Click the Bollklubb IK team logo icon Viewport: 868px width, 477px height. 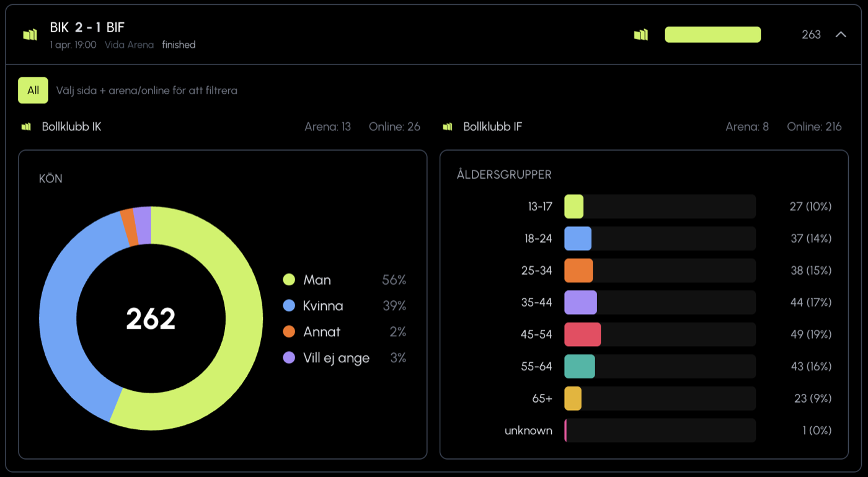coord(26,127)
